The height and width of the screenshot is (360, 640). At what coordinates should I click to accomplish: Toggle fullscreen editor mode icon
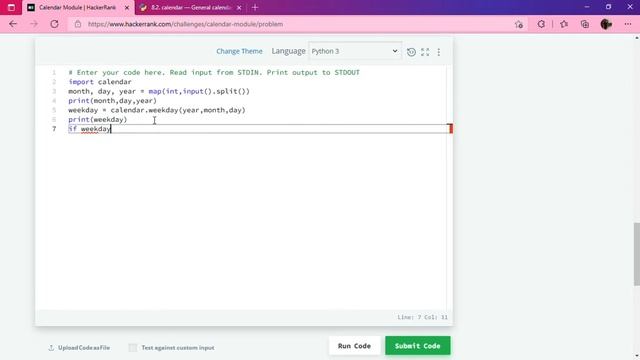tap(425, 52)
